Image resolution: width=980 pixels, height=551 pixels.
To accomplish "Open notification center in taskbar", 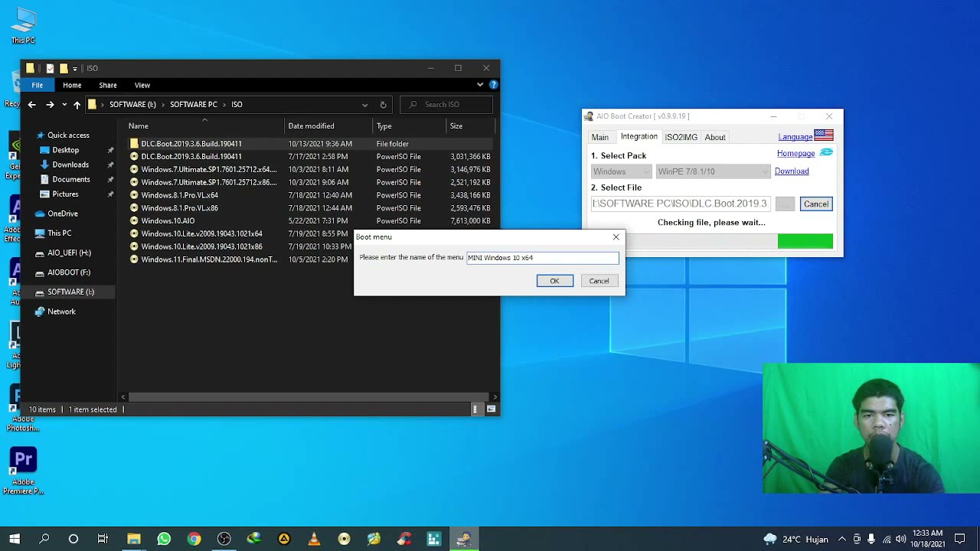I will (960, 539).
